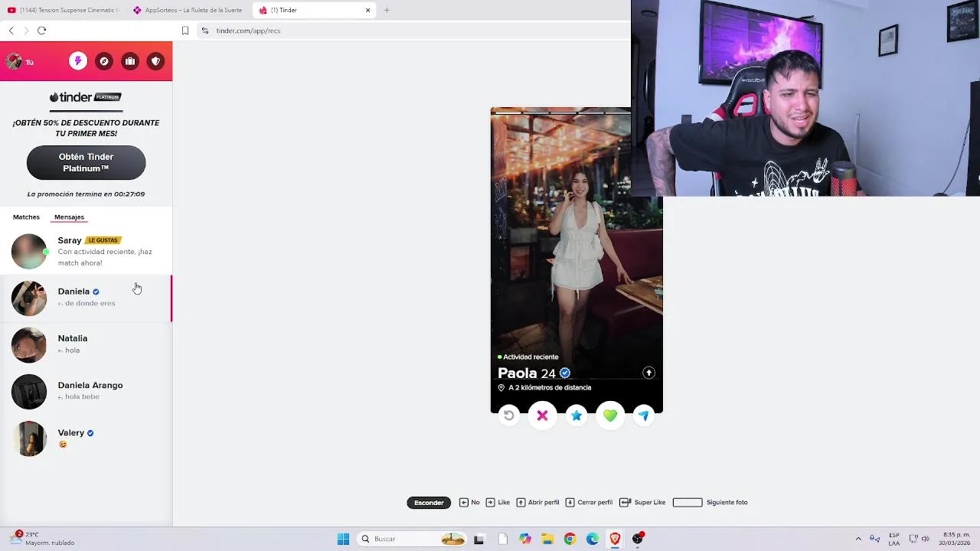Open Microsoft Edge from taskbar

point(593,539)
